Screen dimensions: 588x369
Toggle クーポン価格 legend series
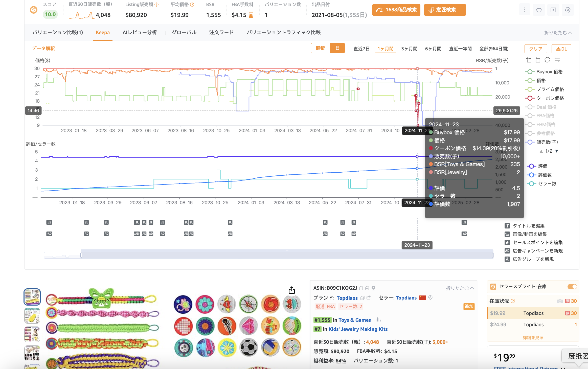tap(545, 98)
